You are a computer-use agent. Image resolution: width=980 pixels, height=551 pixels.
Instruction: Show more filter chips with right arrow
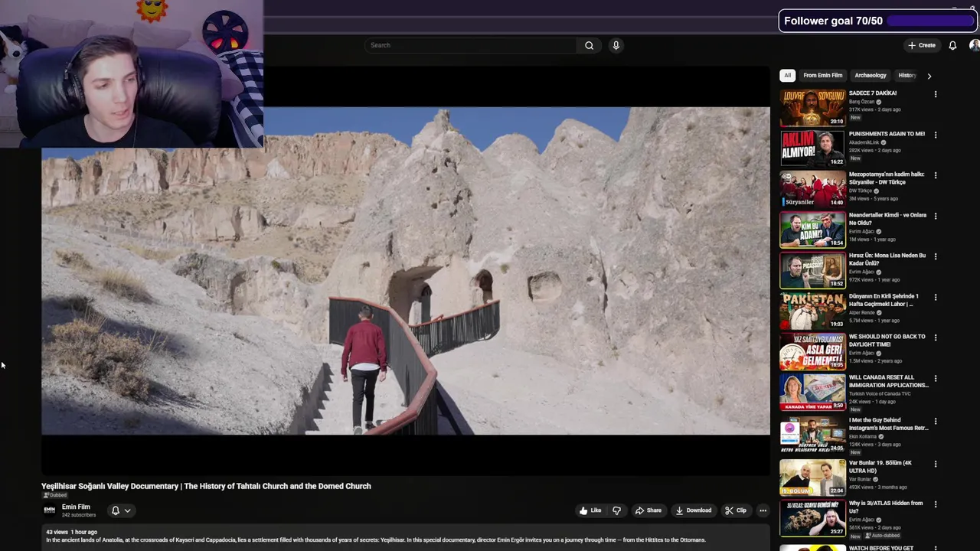(929, 76)
